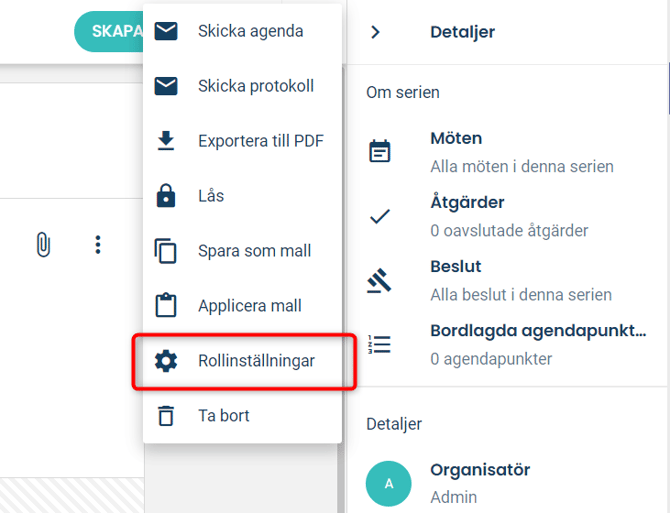The height and width of the screenshot is (513, 670).
Task: Click the teal SKAPA button
Action: tap(109, 32)
